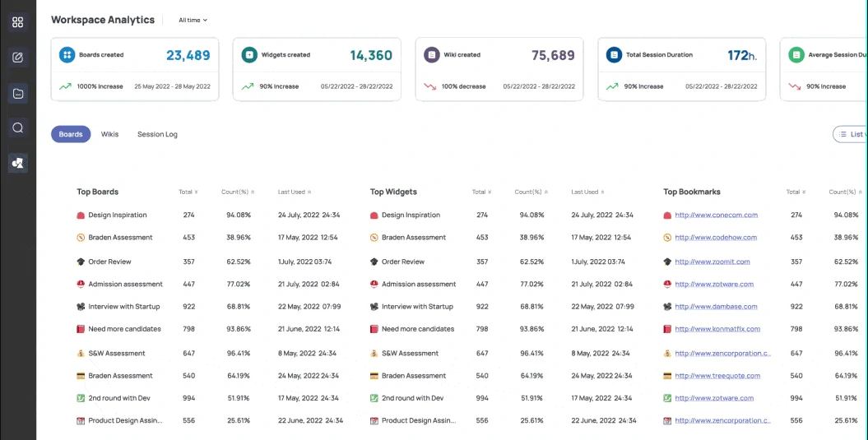Sort Top Widgets by Count(%) column

(531, 192)
